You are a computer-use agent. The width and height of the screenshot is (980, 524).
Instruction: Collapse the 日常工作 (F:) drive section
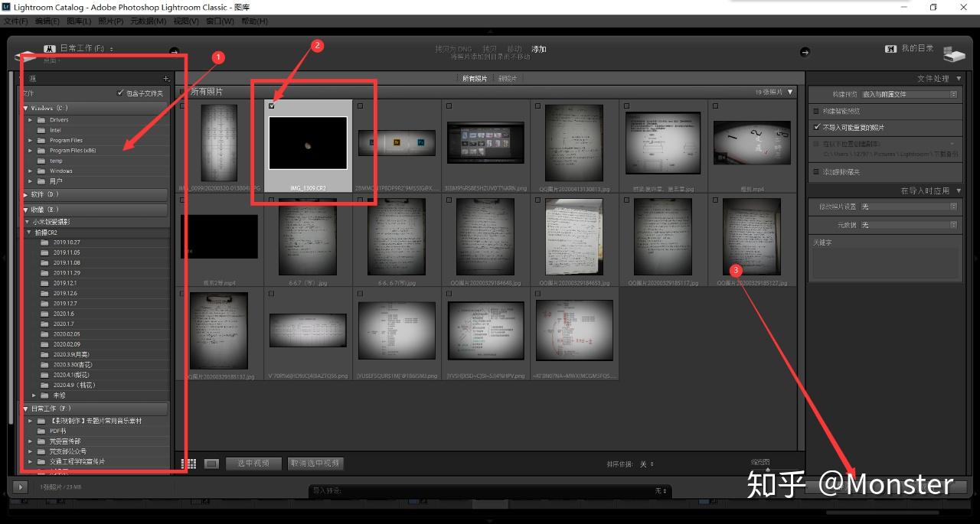tap(25, 409)
